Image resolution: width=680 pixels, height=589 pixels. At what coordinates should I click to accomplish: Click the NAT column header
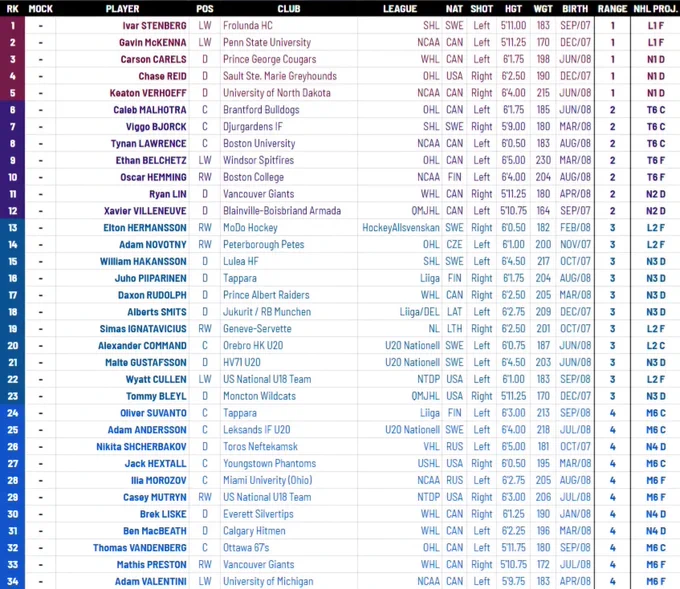tap(454, 9)
